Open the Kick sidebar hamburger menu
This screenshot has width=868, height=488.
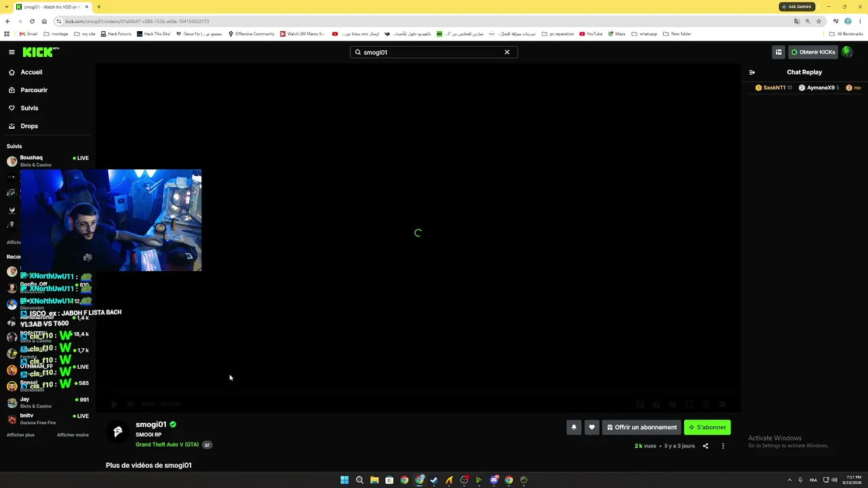(x=12, y=52)
